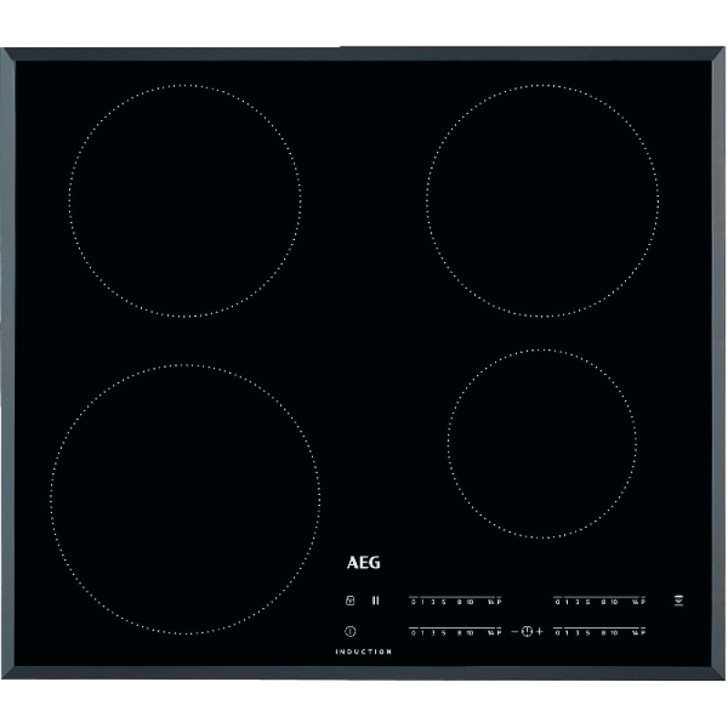Click the AEG logo
The height and width of the screenshot is (728, 728).
tap(363, 563)
